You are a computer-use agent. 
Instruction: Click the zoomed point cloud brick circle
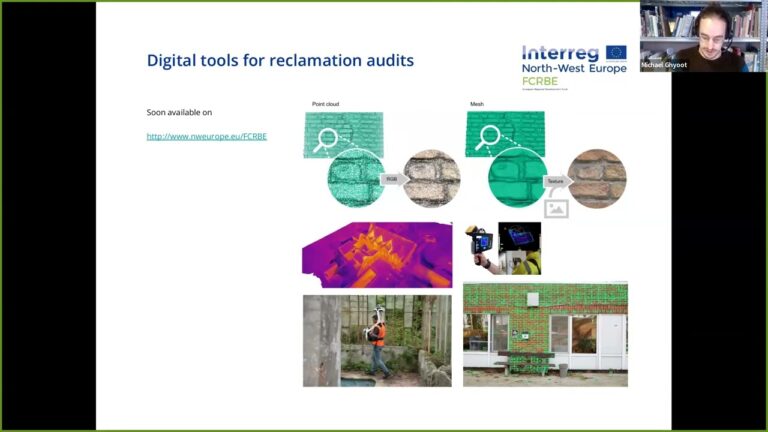356,178
